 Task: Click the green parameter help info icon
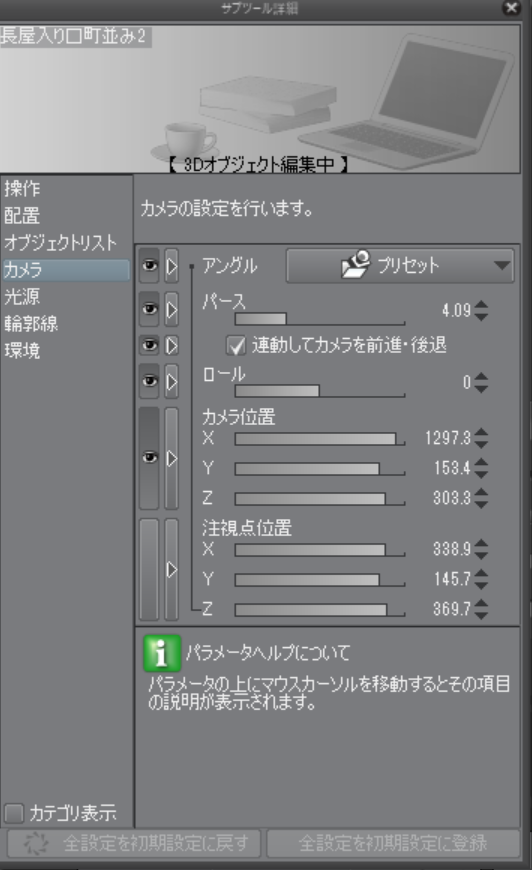click(x=162, y=653)
